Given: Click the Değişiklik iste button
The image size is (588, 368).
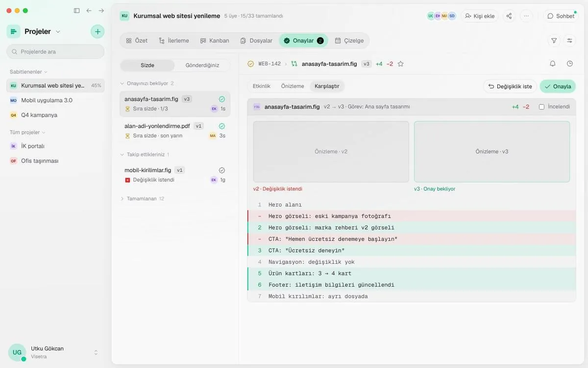Looking at the screenshot, I should tap(510, 86).
